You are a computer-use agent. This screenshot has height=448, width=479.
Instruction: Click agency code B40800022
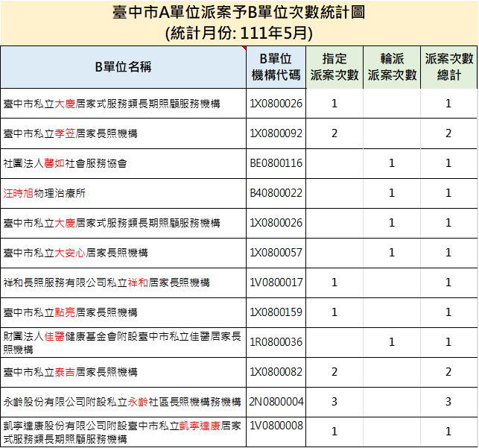276,193
